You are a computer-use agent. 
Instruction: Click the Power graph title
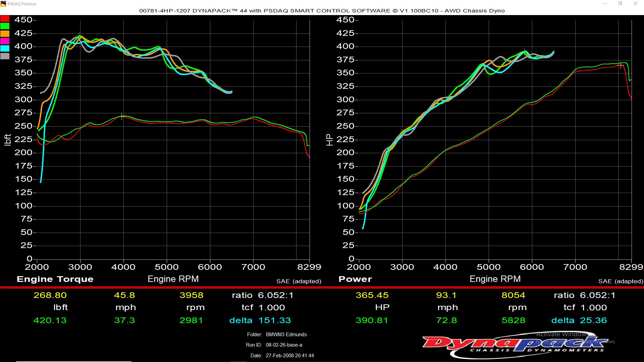[x=355, y=279]
